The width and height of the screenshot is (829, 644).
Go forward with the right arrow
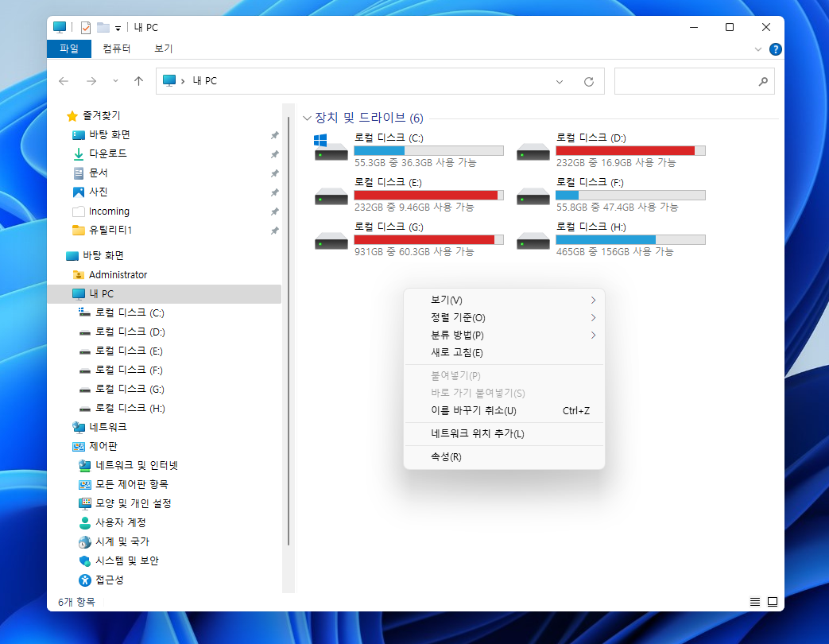point(91,81)
